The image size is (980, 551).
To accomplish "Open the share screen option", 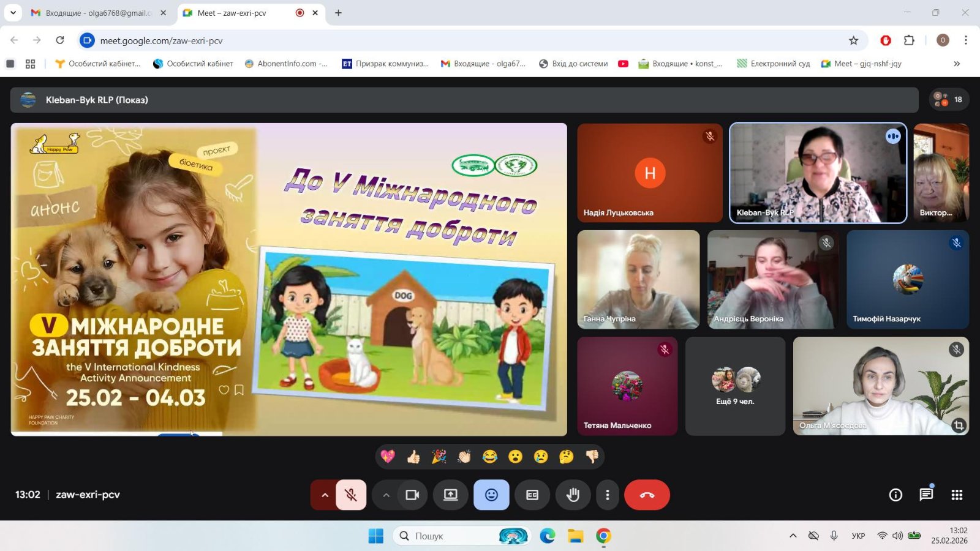I will coord(451,495).
